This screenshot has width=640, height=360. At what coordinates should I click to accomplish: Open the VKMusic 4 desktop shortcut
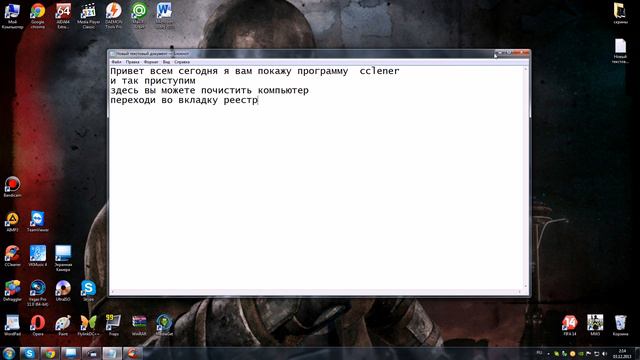coord(38,256)
